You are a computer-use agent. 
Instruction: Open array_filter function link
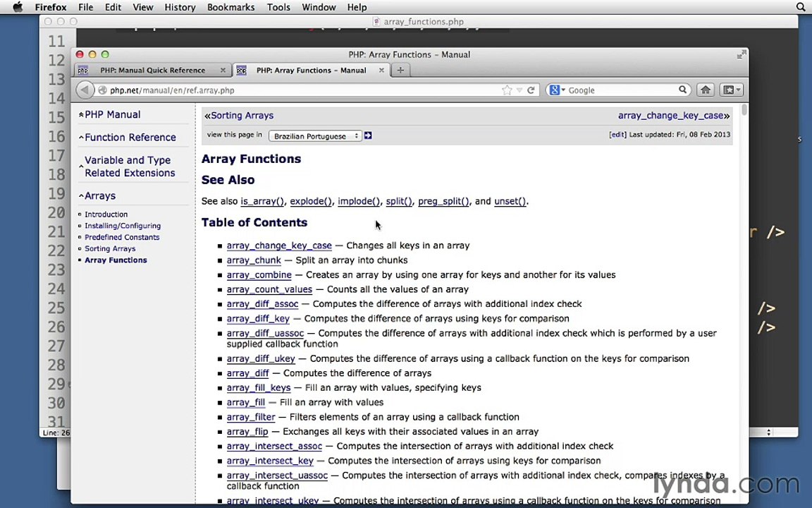coord(251,417)
